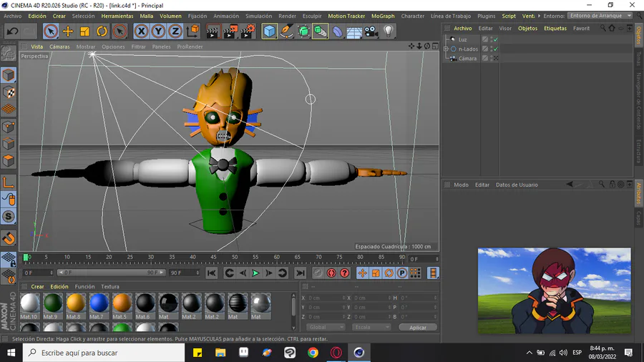Toggle n-Lados enabled green checkmark
The width and height of the screenshot is (644, 362).
pos(496,49)
